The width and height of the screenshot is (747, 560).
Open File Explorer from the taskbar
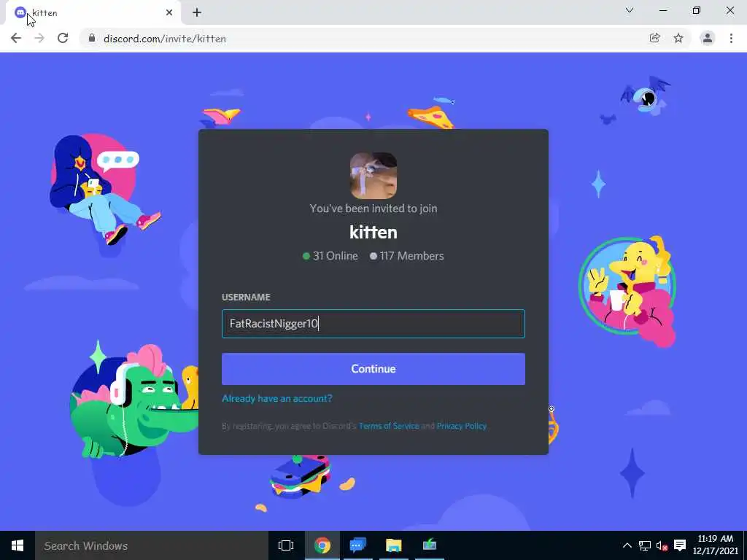[x=393, y=545]
